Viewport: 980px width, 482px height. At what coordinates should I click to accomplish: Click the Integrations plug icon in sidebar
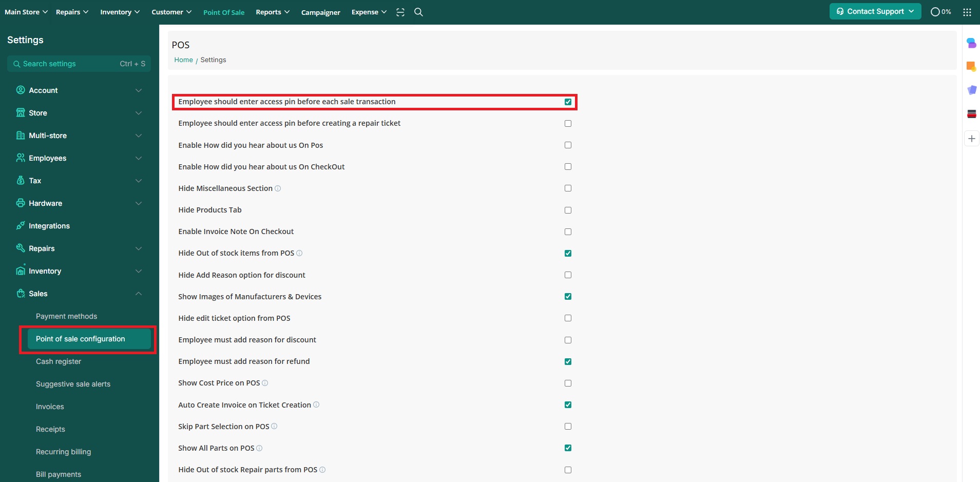(21, 226)
